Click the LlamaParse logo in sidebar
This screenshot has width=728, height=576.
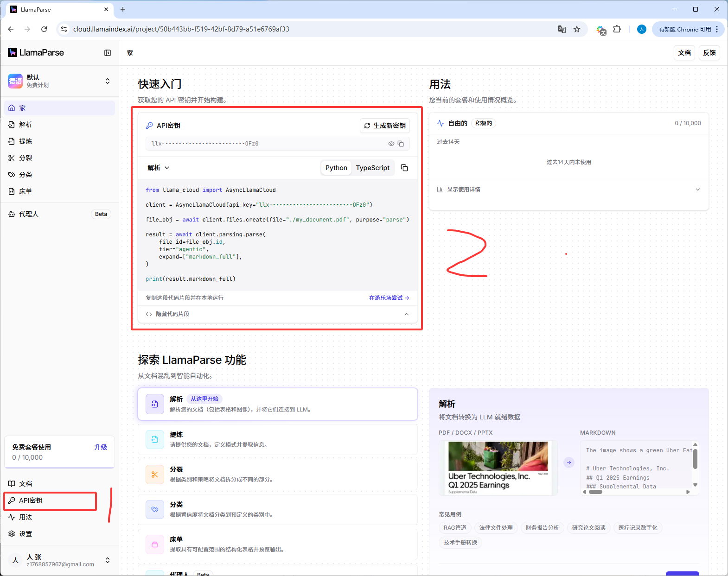[x=36, y=53]
